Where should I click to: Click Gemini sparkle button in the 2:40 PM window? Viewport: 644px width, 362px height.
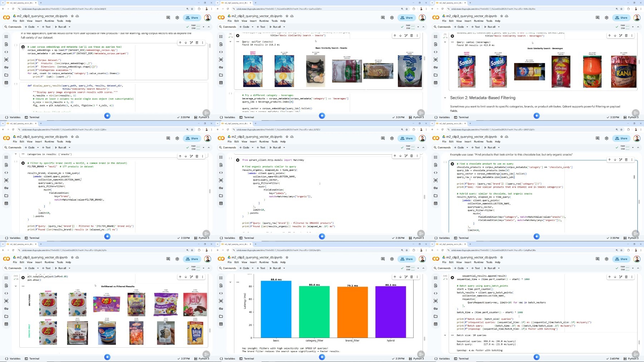coord(537,357)
